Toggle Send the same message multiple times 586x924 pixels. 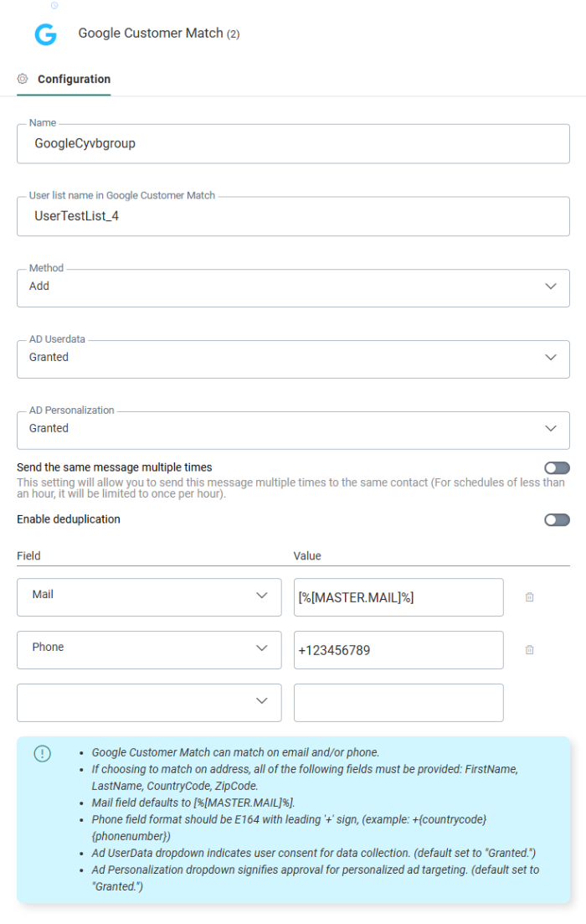[557, 468]
